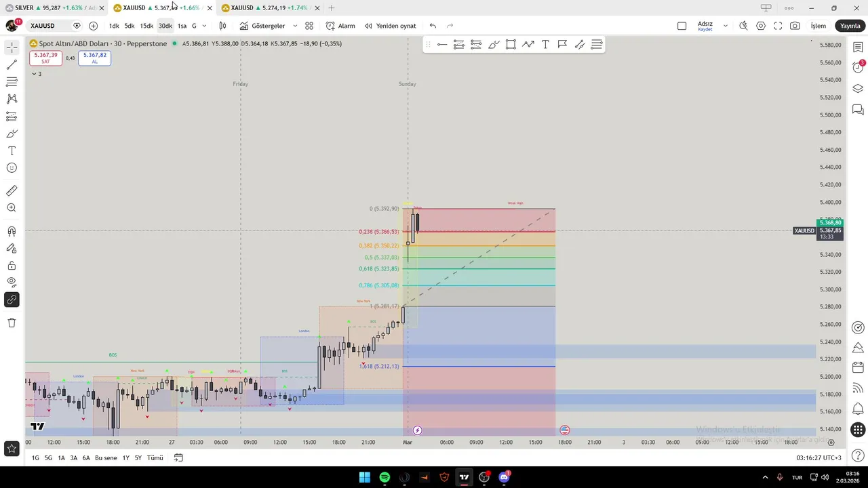
Task: Undo the last chart action
Action: (x=433, y=26)
